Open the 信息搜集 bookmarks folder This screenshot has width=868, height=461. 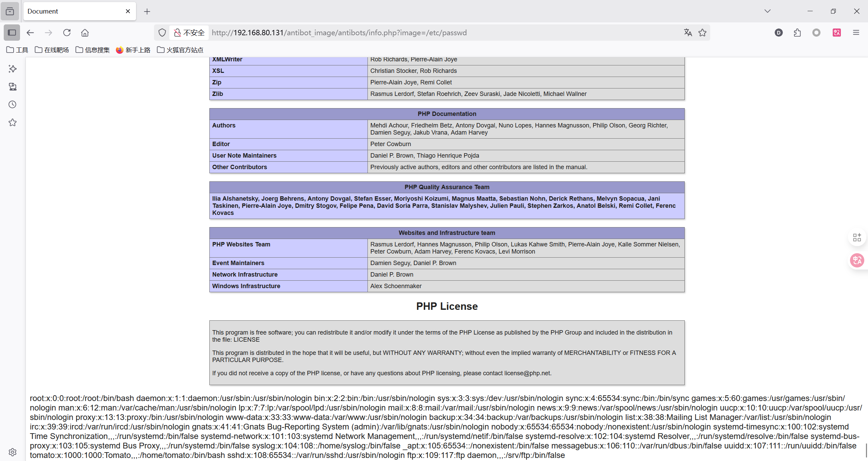point(93,50)
